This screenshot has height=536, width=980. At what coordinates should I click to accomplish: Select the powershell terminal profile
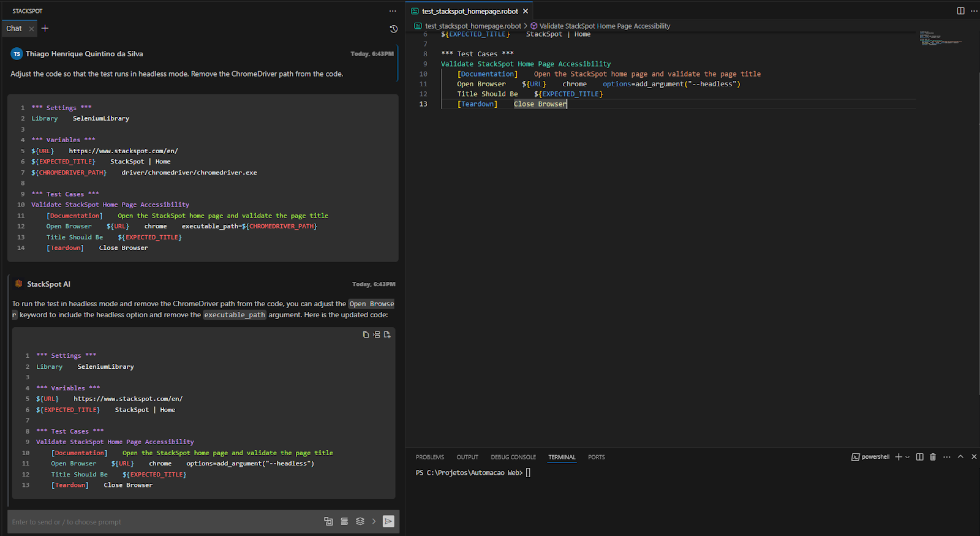[x=870, y=457]
